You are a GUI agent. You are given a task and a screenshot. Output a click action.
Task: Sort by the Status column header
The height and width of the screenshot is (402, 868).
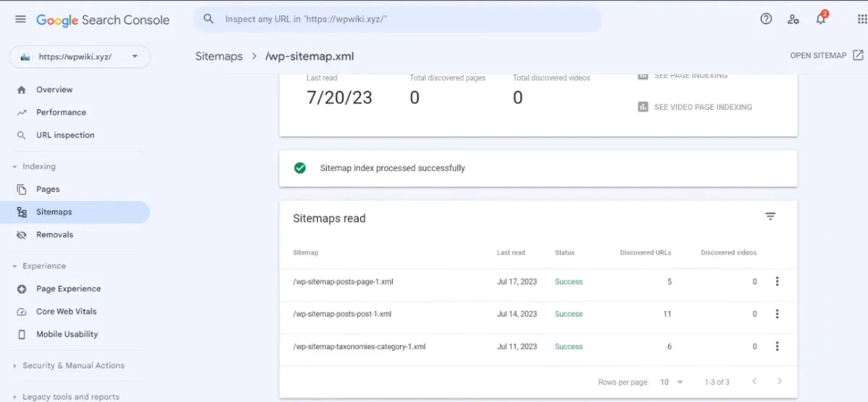[x=564, y=253]
